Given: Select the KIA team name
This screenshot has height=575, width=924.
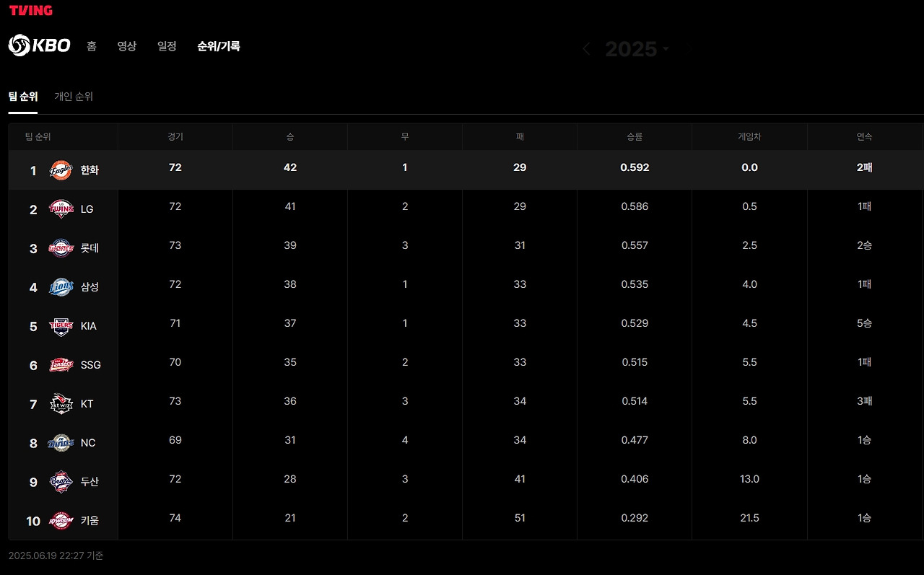Looking at the screenshot, I should (88, 326).
